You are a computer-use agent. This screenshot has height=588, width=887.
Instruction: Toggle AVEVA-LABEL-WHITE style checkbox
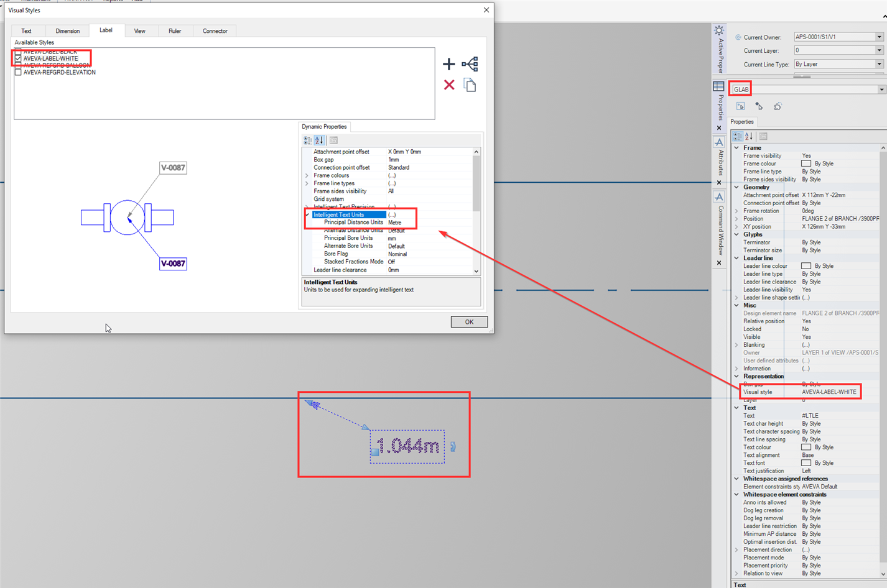click(18, 58)
